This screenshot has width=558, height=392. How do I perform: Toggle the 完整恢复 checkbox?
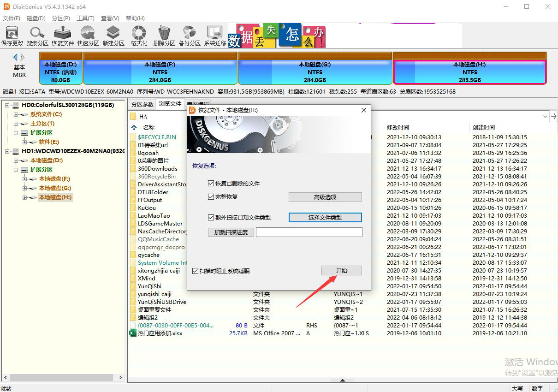pos(211,197)
